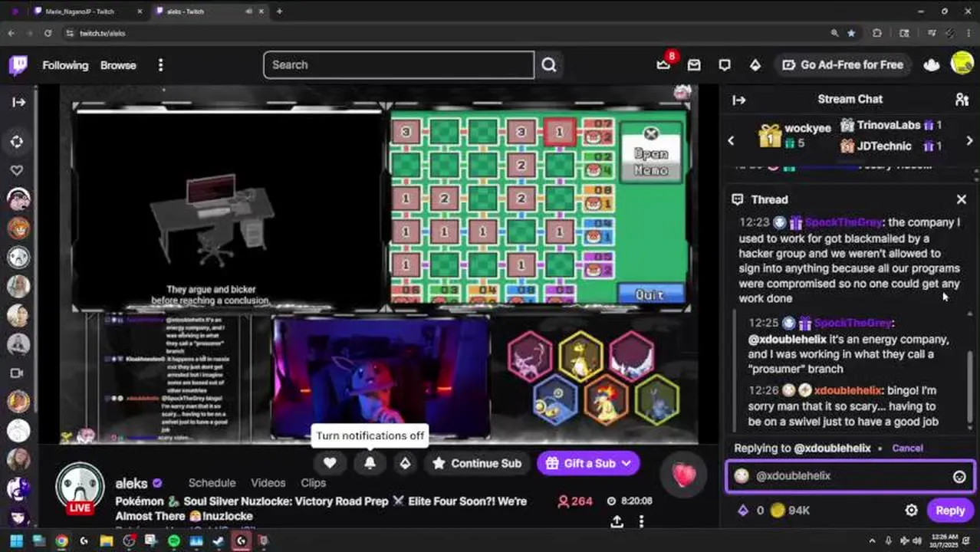Turn notifications off with bell button
The width and height of the screenshot is (980, 552).
point(370,463)
